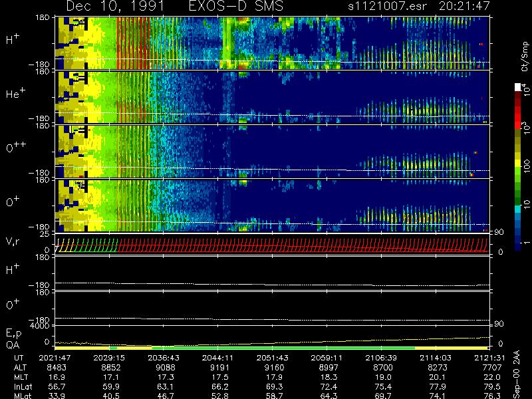Select InLat value '59.9'
532x399 pixels.
(111, 386)
